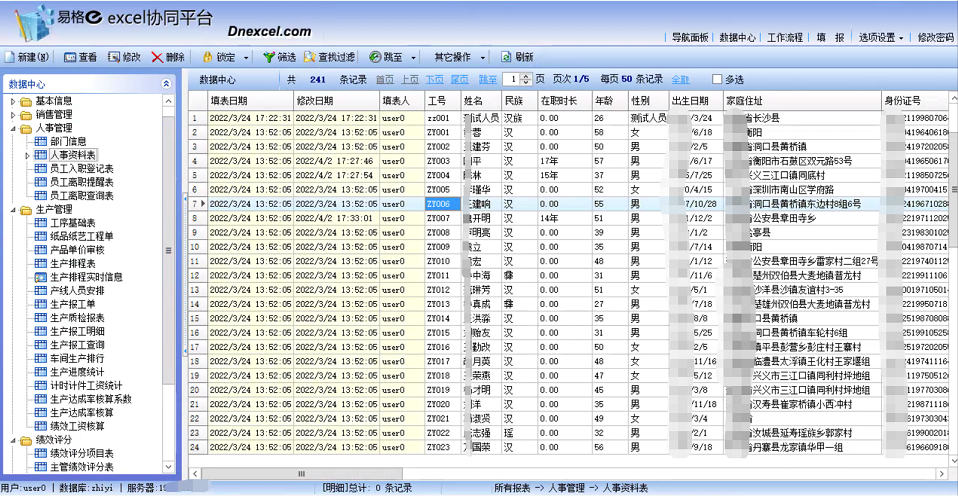
Task: Click the page number input field
Action: pos(513,79)
